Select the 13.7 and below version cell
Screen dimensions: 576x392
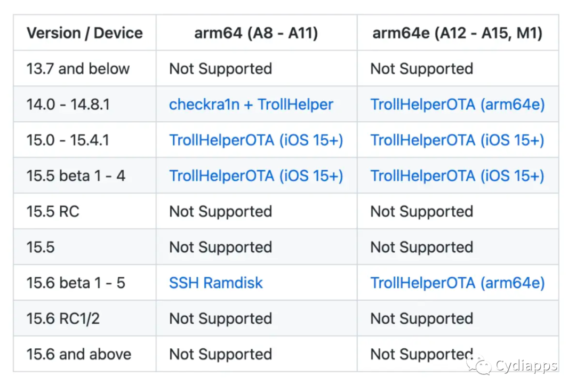point(84,68)
